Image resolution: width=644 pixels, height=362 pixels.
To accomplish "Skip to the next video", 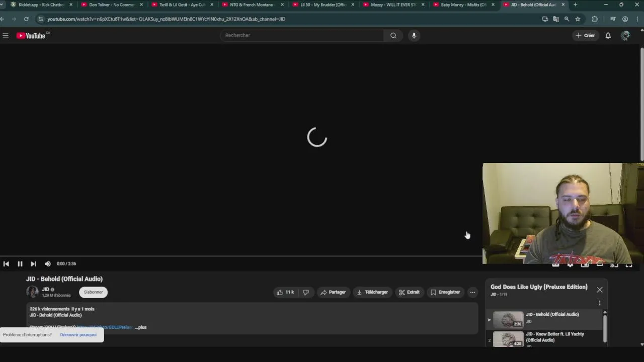I will [x=33, y=263].
